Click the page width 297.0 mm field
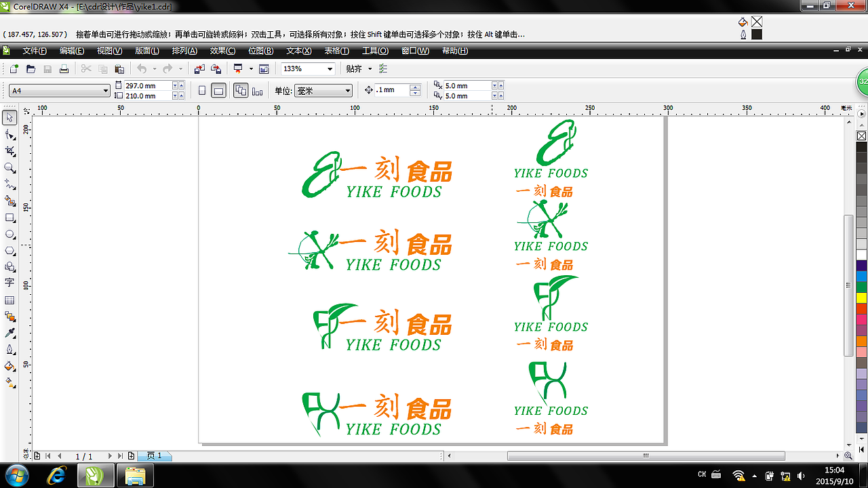The image size is (868, 488). tap(148, 85)
